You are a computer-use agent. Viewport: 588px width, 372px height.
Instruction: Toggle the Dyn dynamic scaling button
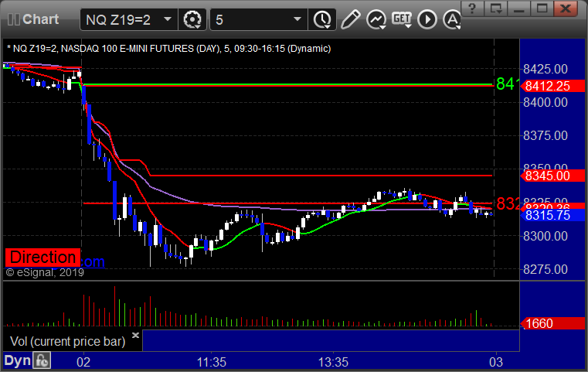coord(17,360)
